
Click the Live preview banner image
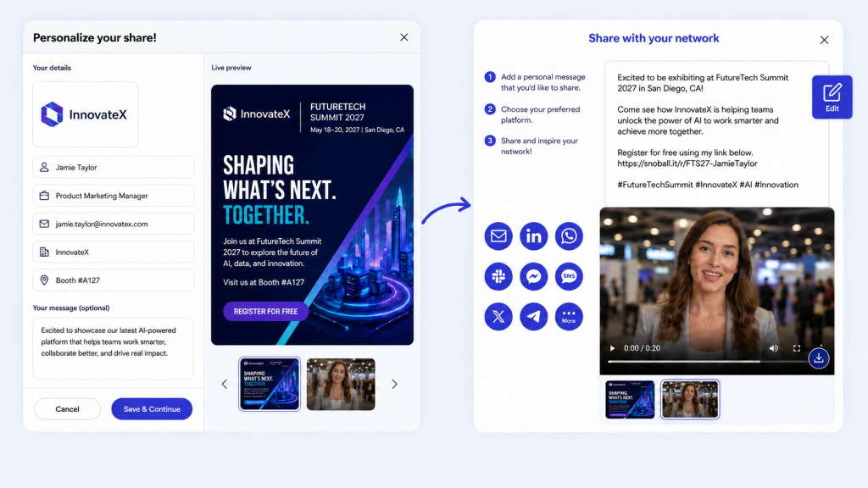tap(312, 214)
